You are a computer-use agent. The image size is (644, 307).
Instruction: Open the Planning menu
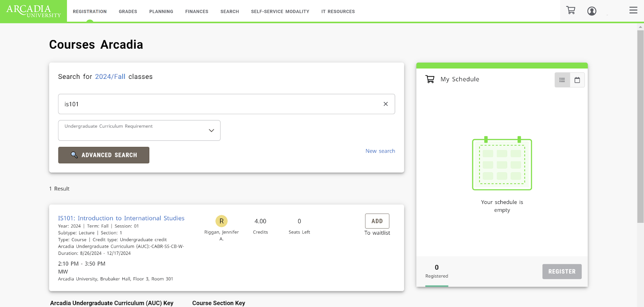point(161,12)
